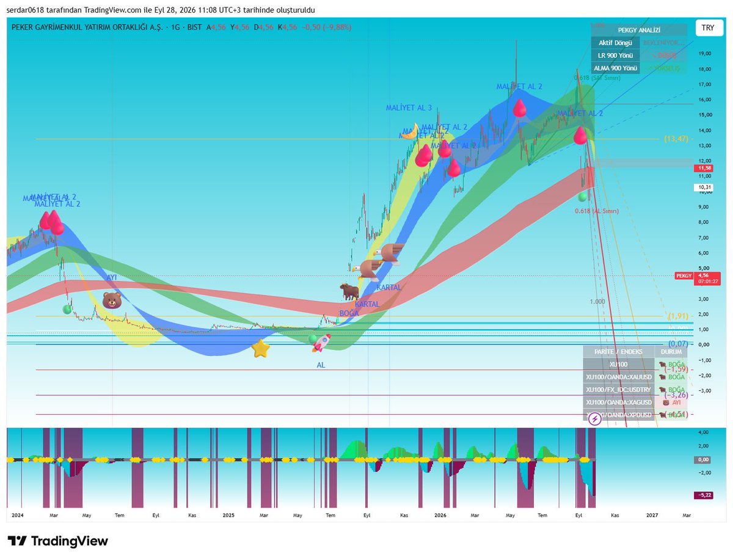733x560 pixels.
Task: Click the 0.618 (AL Sınırı) label
Action: [596, 211]
